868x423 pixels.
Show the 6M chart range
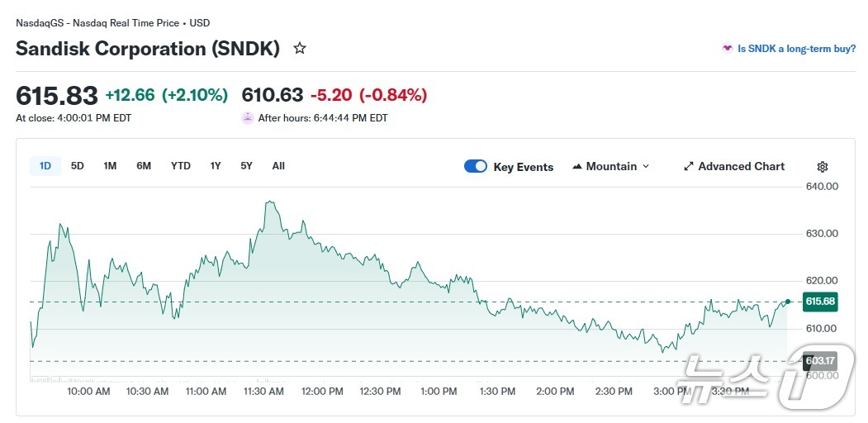tap(144, 166)
